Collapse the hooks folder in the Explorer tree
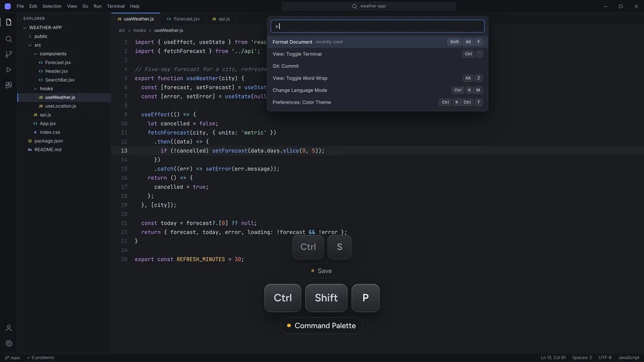The height and width of the screenshot is (362, 644). 64,88
